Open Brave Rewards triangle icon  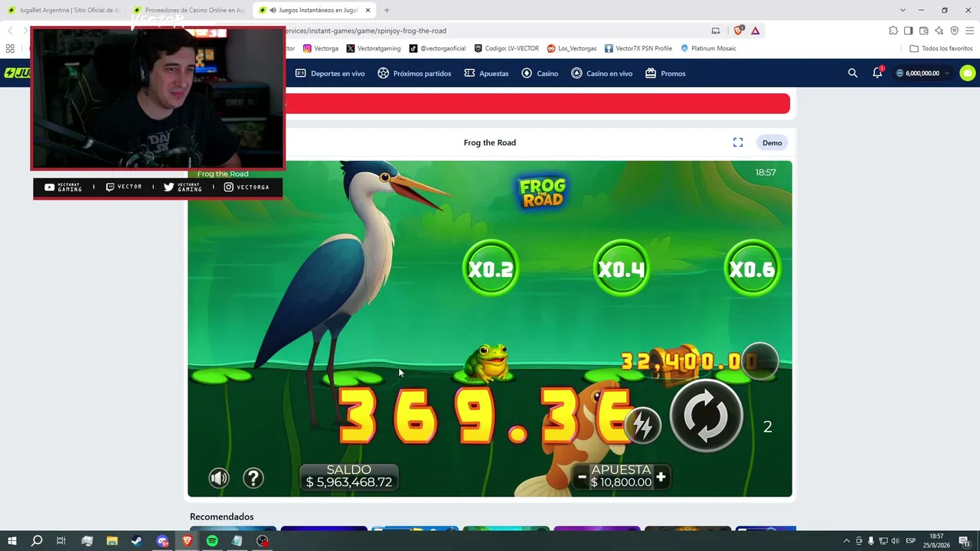point(756,31)
